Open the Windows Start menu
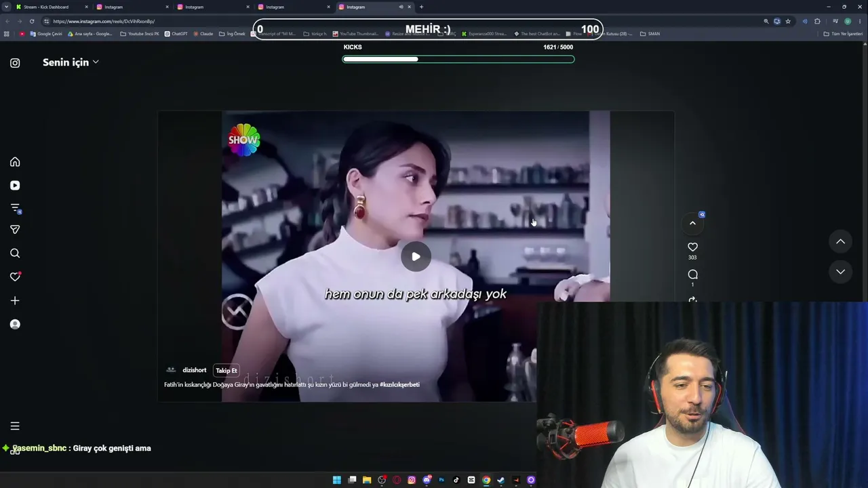 337,480
